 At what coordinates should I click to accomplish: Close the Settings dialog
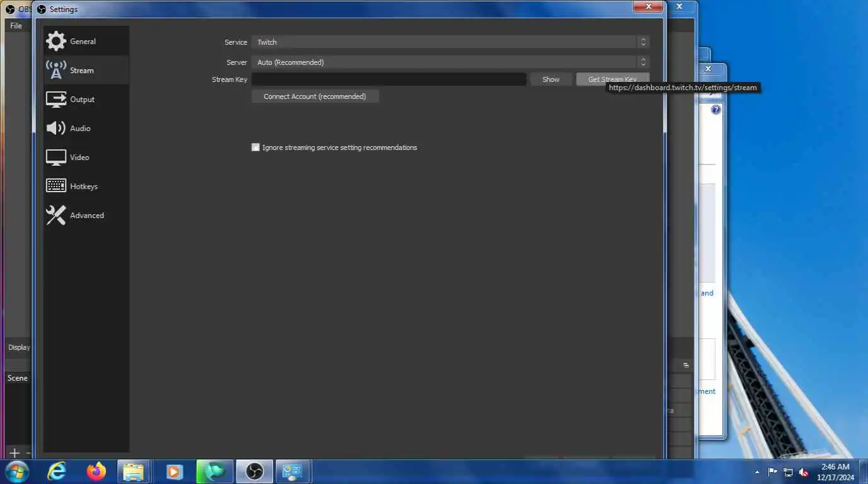648,6
